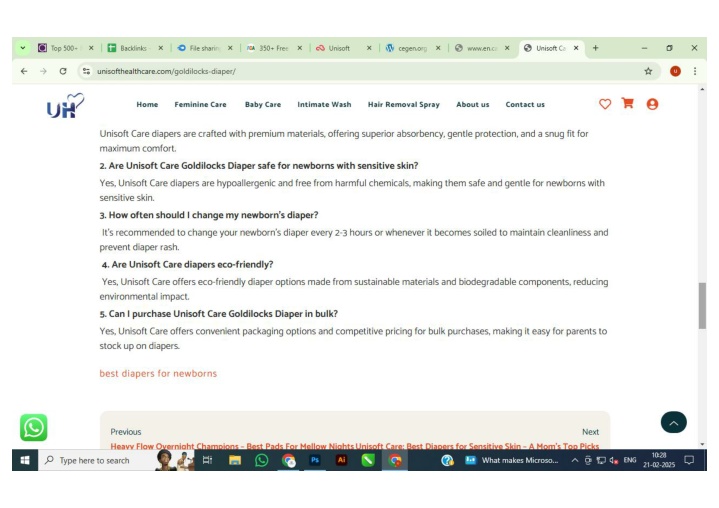
Task: Switch to the cegen.org tab
Action: (x=411, y=48)
